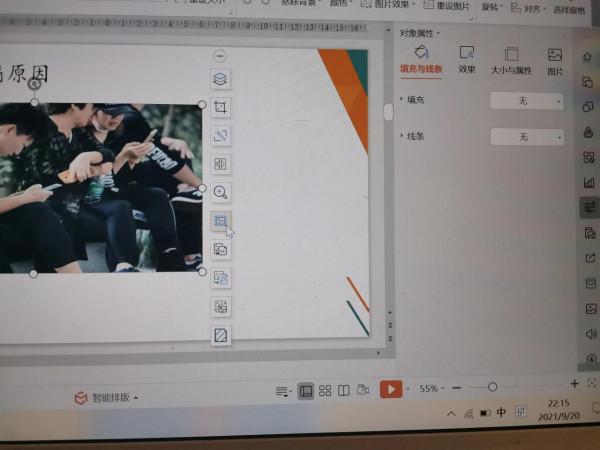
Task: Switch to the 大小与属性 tab
Action: [x=511, y=61]
